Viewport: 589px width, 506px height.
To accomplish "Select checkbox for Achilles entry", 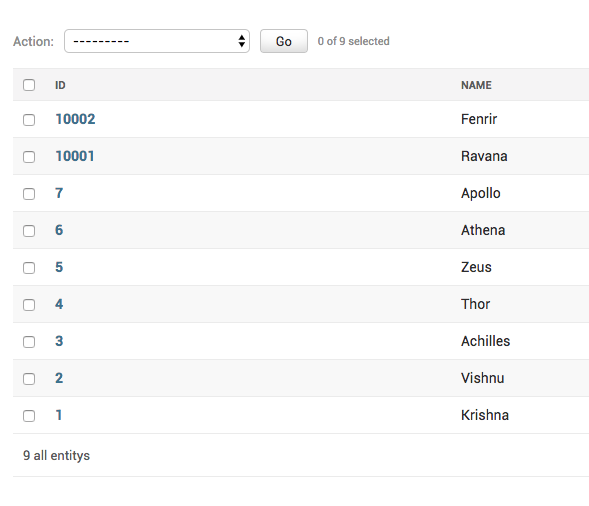I will (x=29, y=342).
